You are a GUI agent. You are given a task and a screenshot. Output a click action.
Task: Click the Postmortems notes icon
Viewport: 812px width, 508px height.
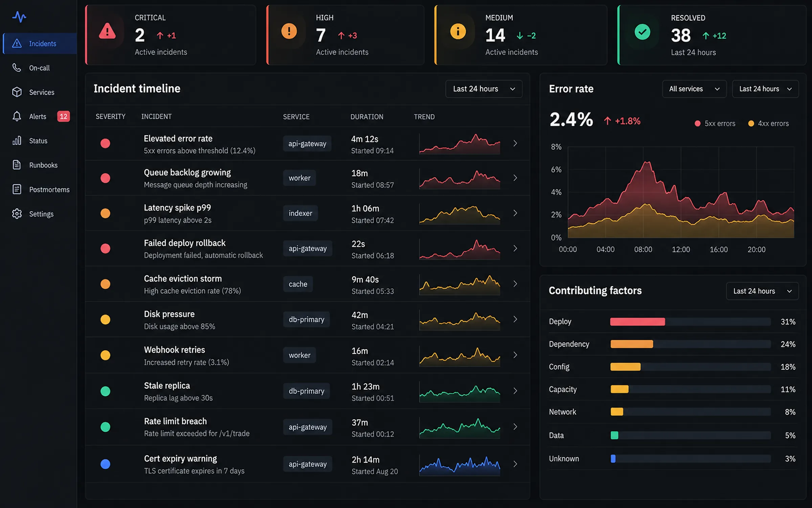(17, 189)
